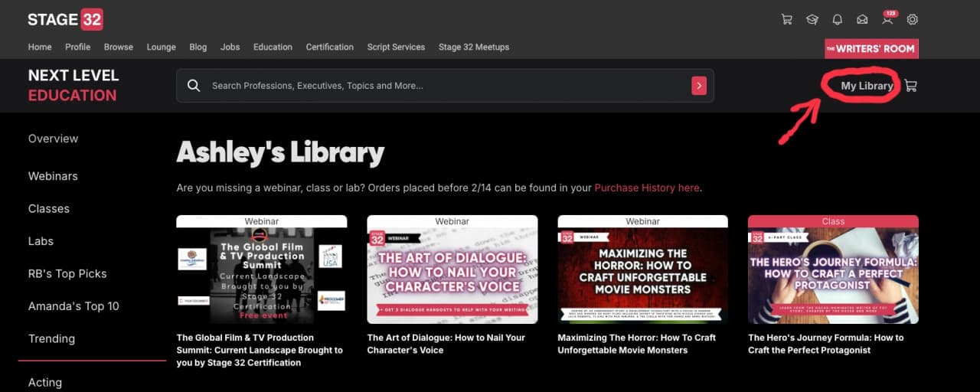The image size is (980, 392).
Task: Open the Lounge menu item
Action: tap(161, 47)
